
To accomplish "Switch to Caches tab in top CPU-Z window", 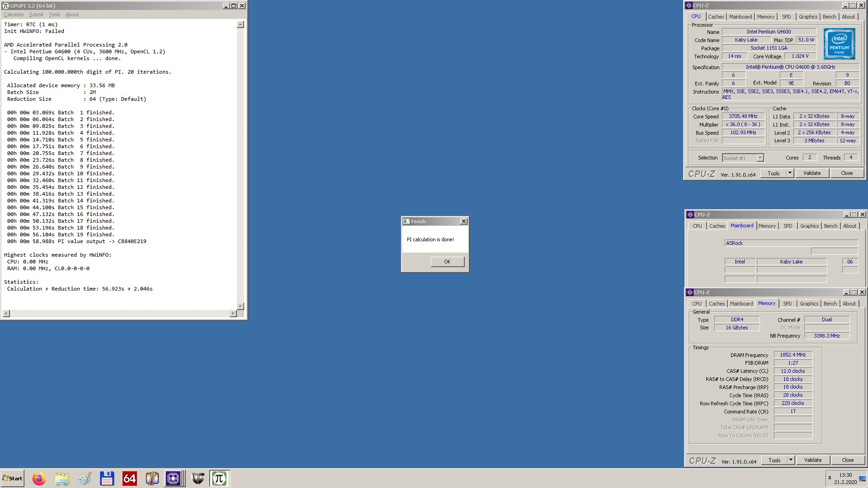I will coord(716,17).
